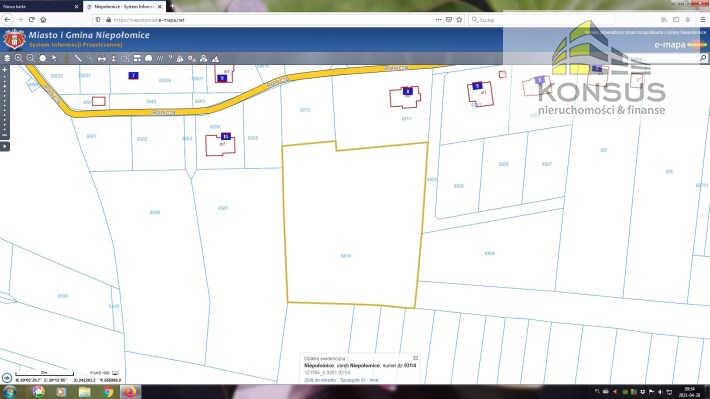Select the zoom out magnifier tool
This screenshot has height=399, width=710.
(30, 58)
